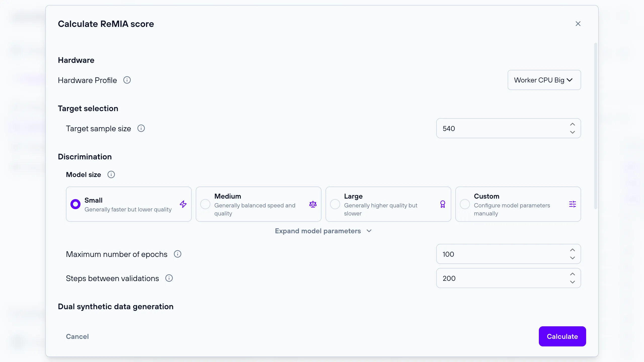Click the validations input field showing 200
Screen dimensions: 644x362
click(x=509, y=278)
